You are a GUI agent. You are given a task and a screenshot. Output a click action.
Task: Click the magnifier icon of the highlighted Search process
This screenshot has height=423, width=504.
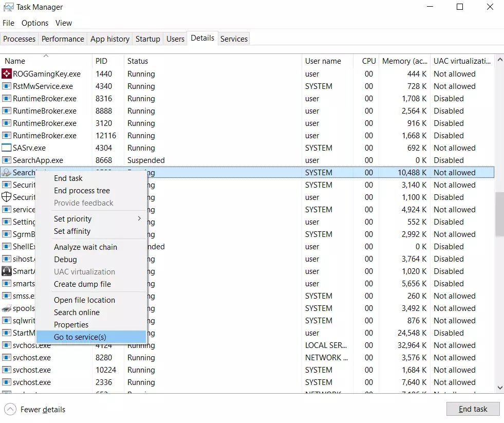tap(7, 173)
